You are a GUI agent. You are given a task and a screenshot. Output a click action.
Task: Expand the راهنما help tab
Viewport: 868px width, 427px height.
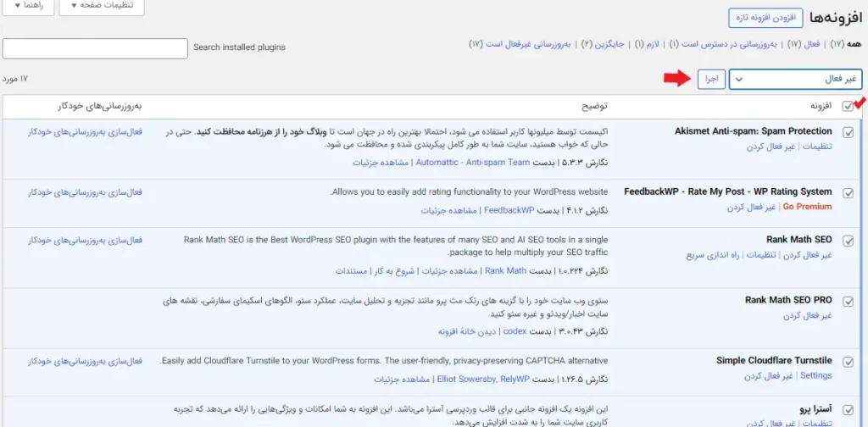(x=28, y=6)
